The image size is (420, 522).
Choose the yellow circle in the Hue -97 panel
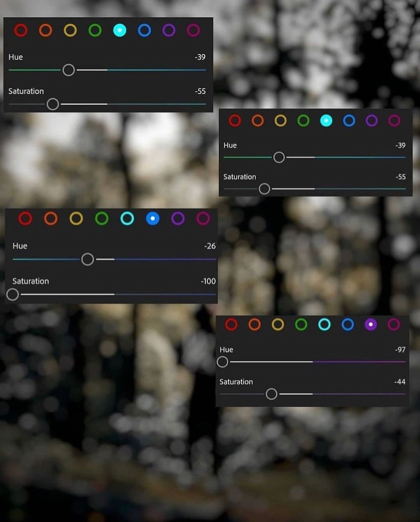point(278,325)
